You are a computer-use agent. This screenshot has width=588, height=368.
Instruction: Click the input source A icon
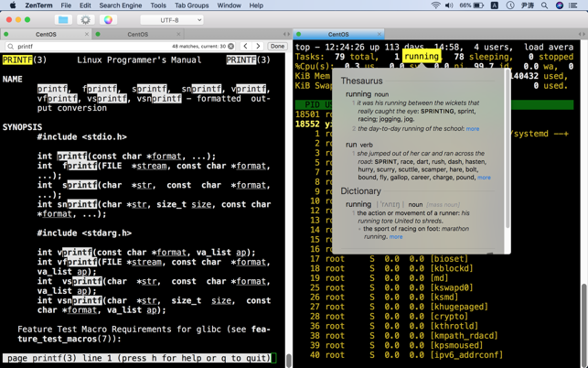tap(495, 5)
